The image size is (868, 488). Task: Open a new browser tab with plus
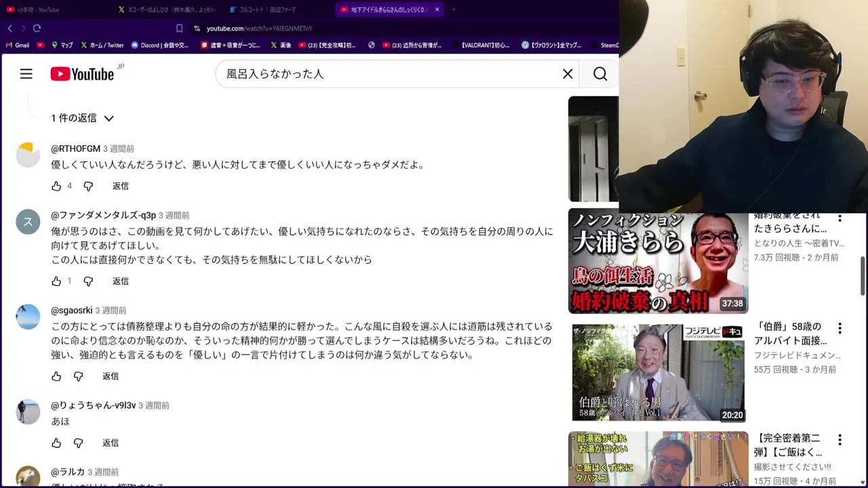click(x=454, y=9)
